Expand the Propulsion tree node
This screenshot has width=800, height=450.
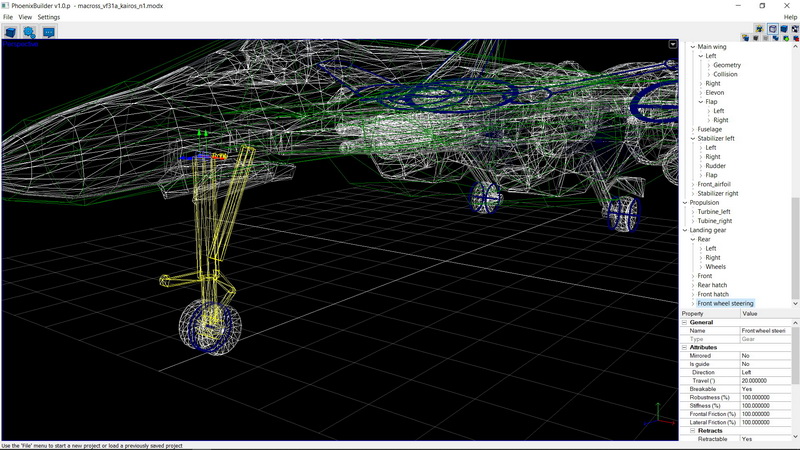(686, 203)
